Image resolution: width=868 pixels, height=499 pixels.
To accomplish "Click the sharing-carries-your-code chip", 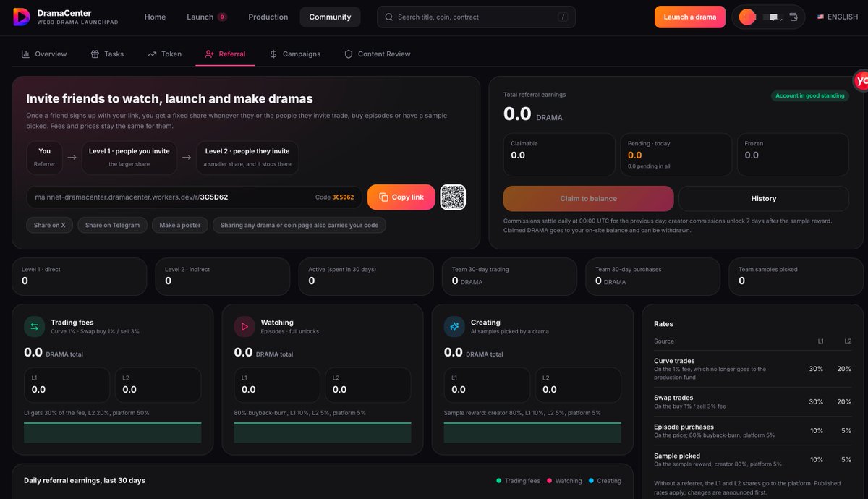I will [x=299, y=225].
